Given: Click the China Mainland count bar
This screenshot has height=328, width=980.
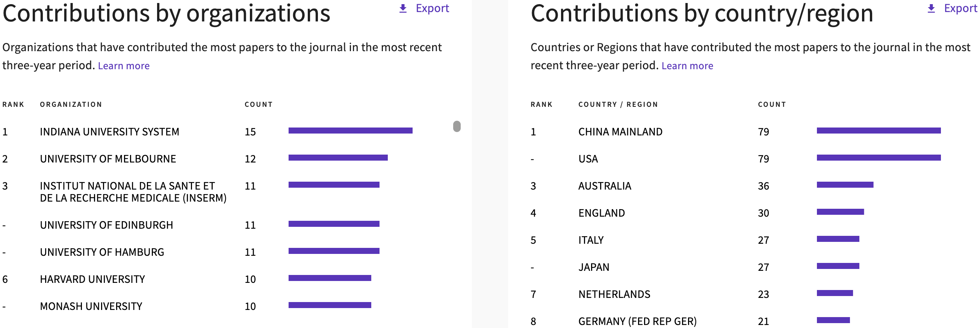Looking at the screenshot, I should click(x=879, y=131).
